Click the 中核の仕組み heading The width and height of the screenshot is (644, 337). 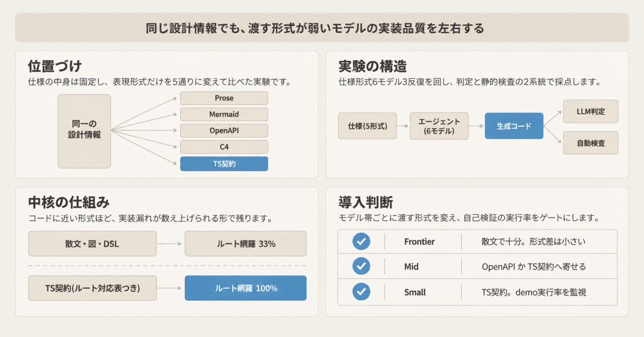pos(68,203)
